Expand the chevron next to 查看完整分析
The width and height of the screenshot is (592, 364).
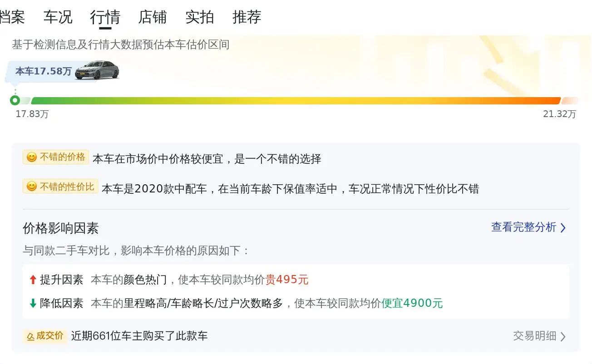coord(563,228)
